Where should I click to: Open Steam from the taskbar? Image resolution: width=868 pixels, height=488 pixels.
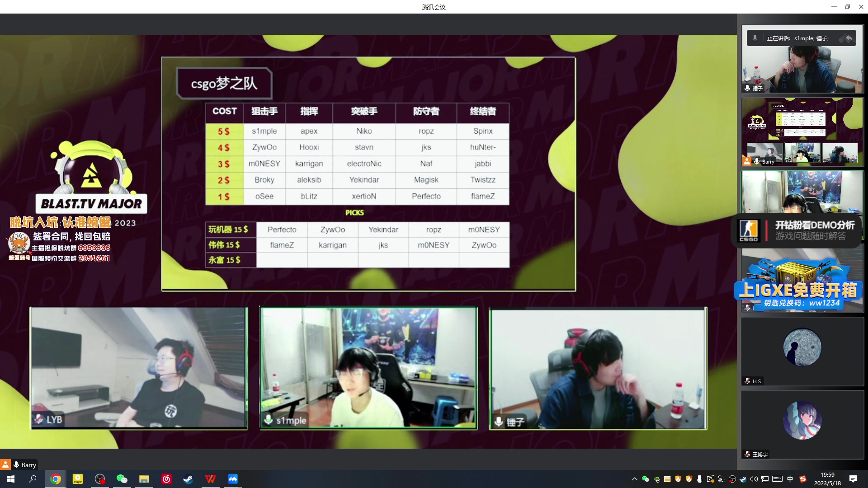[188, 479]
